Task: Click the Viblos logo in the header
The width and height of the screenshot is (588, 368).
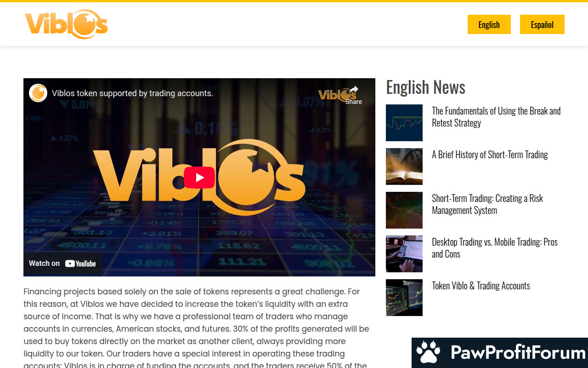Action: (66, 24)
